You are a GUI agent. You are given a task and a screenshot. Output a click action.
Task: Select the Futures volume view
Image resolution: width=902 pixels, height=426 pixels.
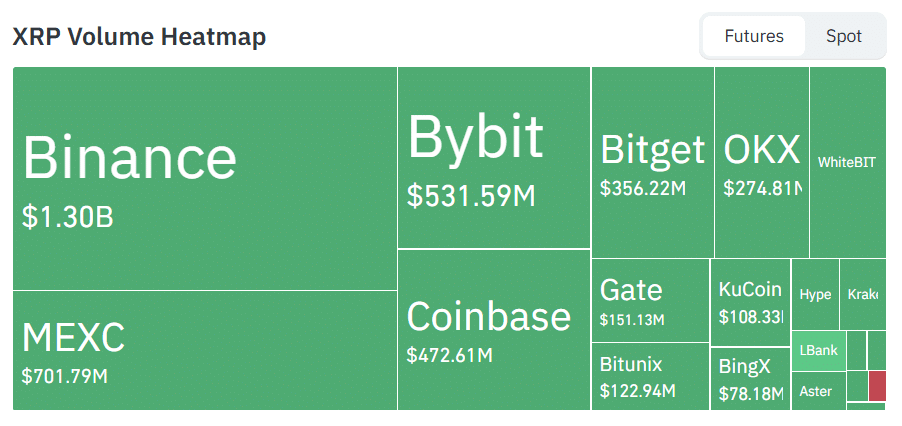(x=753, y=37)
